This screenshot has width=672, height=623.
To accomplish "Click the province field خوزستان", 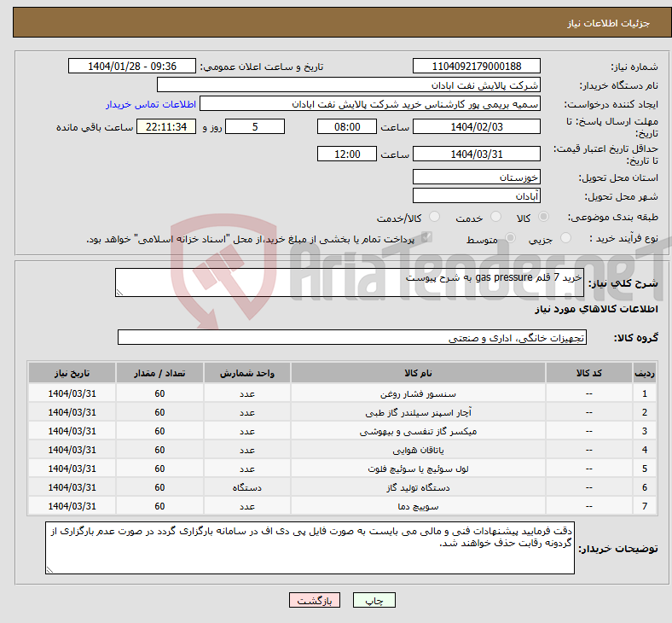I will 476,177.
